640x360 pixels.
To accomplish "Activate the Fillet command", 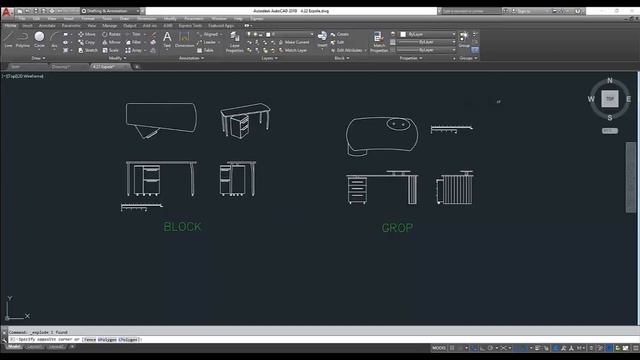I will pos(133,42).
